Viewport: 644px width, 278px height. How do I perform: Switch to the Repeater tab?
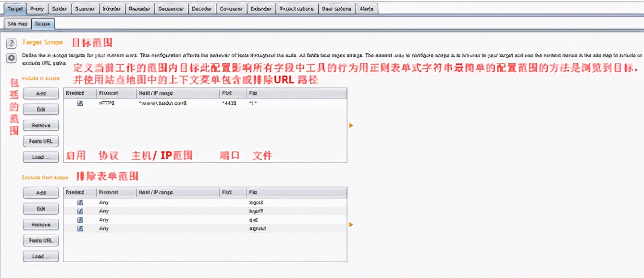139,9
